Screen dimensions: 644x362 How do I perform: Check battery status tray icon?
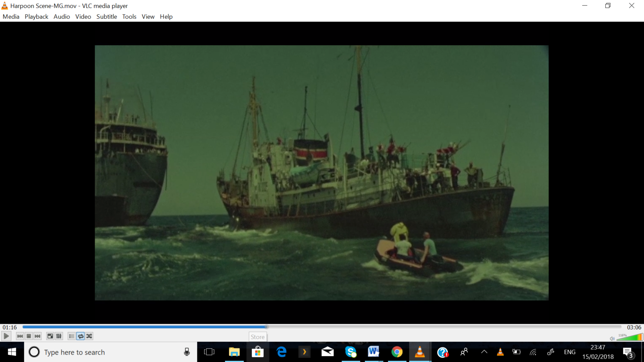point(516,352)
